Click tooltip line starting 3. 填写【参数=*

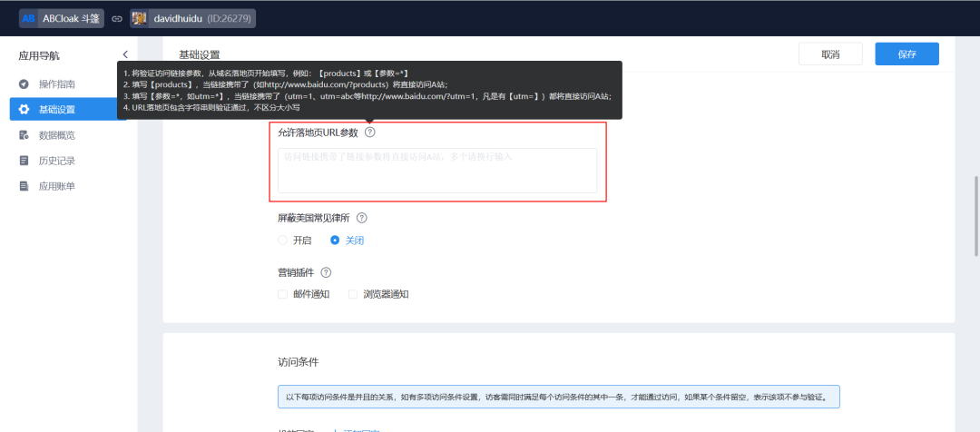[x=367, y=95]
